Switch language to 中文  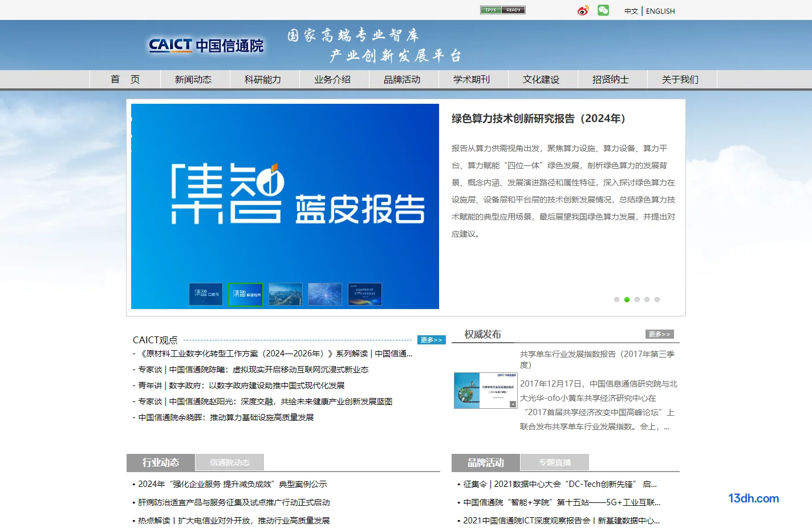coord(631,11)
